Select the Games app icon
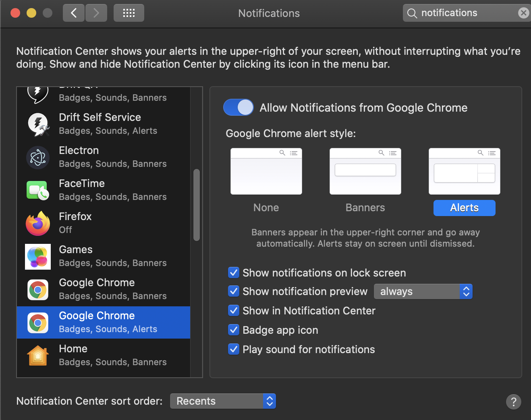This screenshot has height=420, width=531. (38, 256)
